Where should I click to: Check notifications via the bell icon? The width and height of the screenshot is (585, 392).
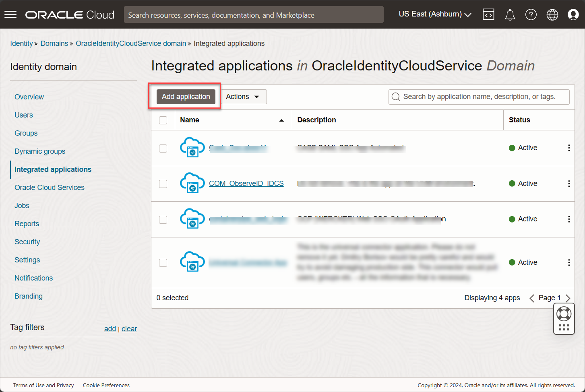tap(510, 14)
